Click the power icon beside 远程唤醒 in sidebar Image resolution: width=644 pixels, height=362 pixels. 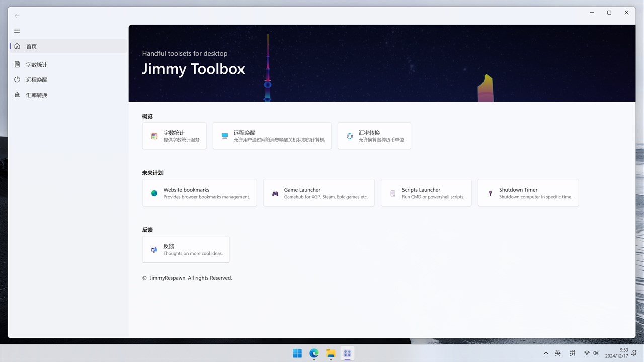pyautogui.click(x=17, y=80)
